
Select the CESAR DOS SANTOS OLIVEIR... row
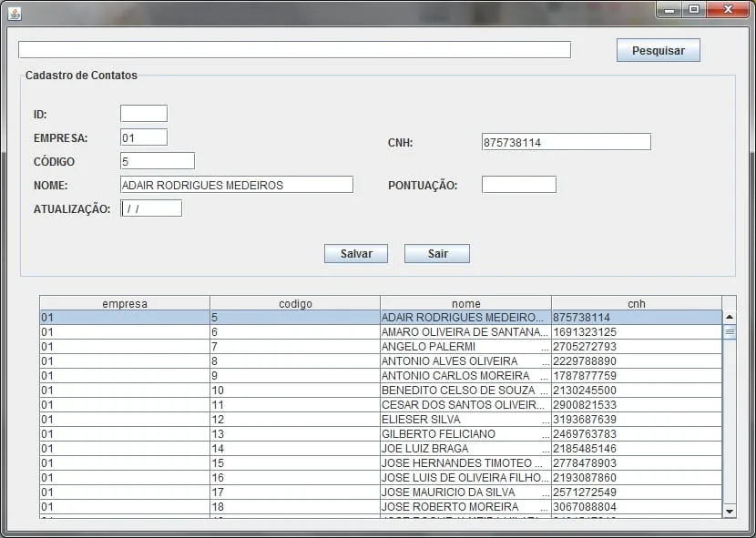381,404
